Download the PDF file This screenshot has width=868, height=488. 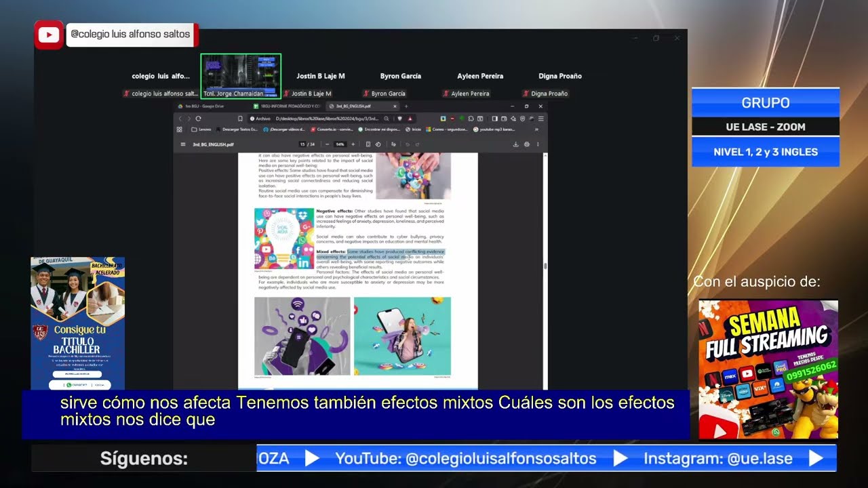516,144
